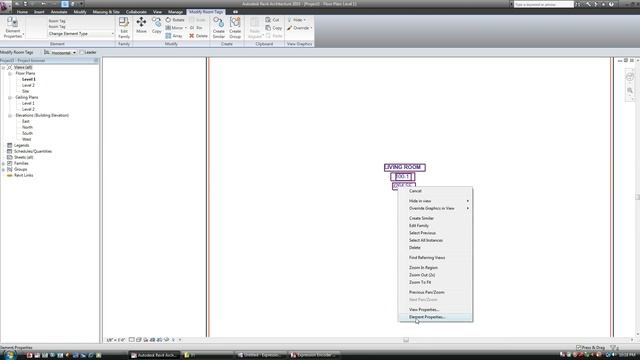Open Autodesk Revit taskbar button
This screenshot has height=360, width=640.
pos(153,355)
